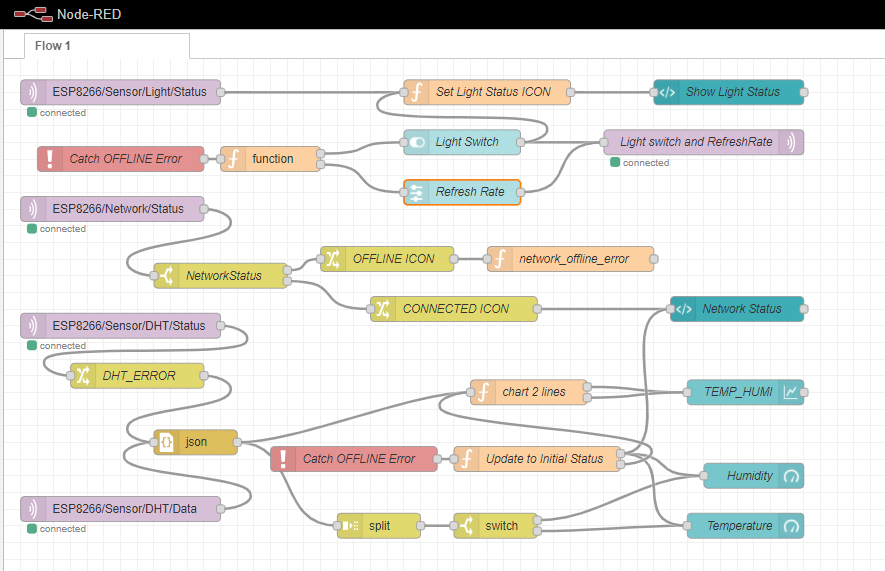
Task: Click connected status under ESP8266/Sensor/DHT/Data
Action: point(56,529)
